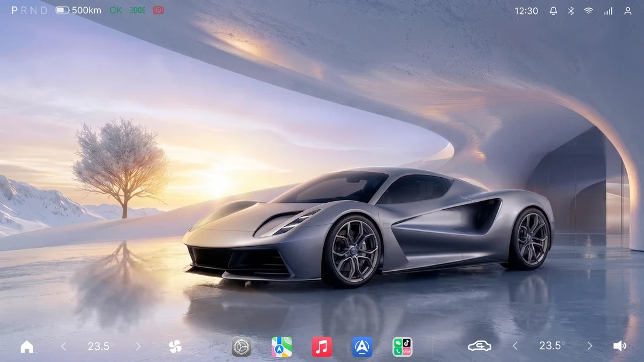
Task: Open the Settings gear app
Action: point(241,347)
